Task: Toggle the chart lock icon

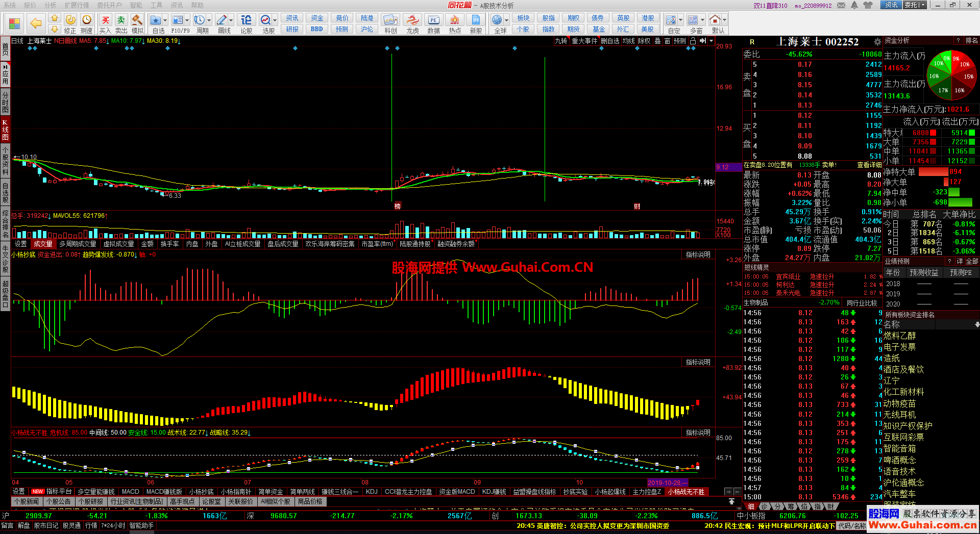Action: 693,41
